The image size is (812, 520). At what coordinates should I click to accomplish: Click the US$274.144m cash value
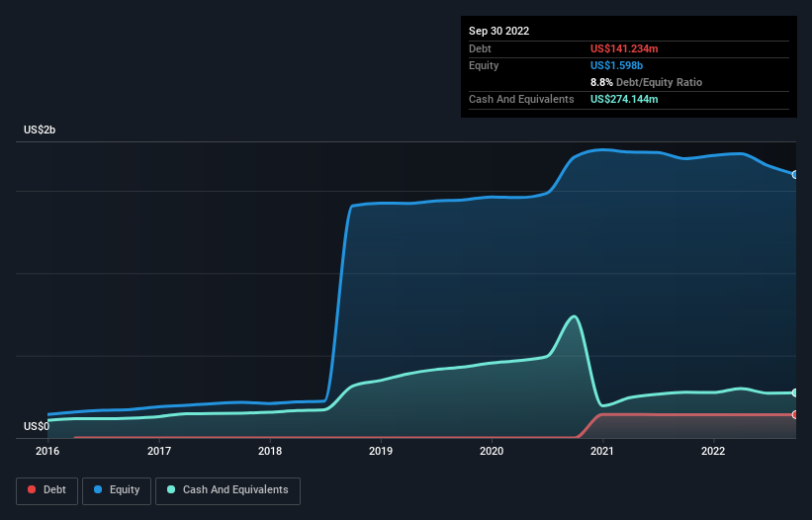coord(624,99)
